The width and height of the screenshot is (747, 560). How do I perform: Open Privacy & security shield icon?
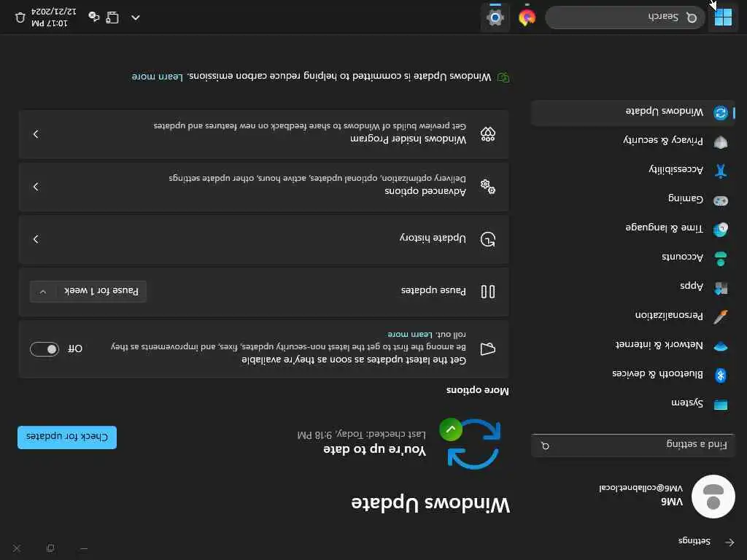click(720, 142)
